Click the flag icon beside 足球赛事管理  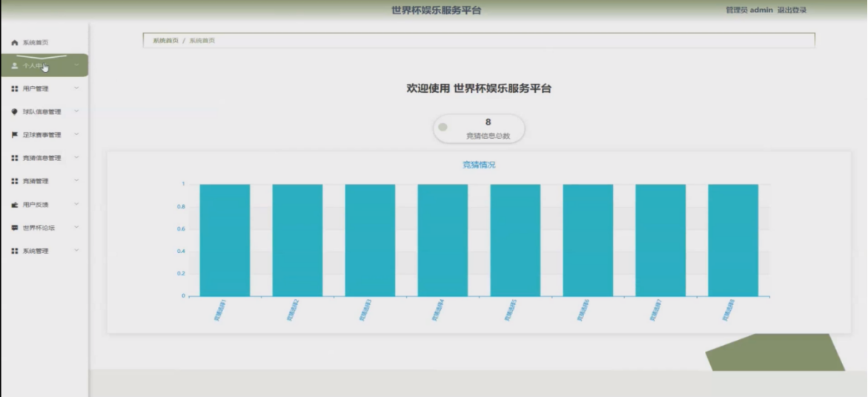[x=15, y=135]
